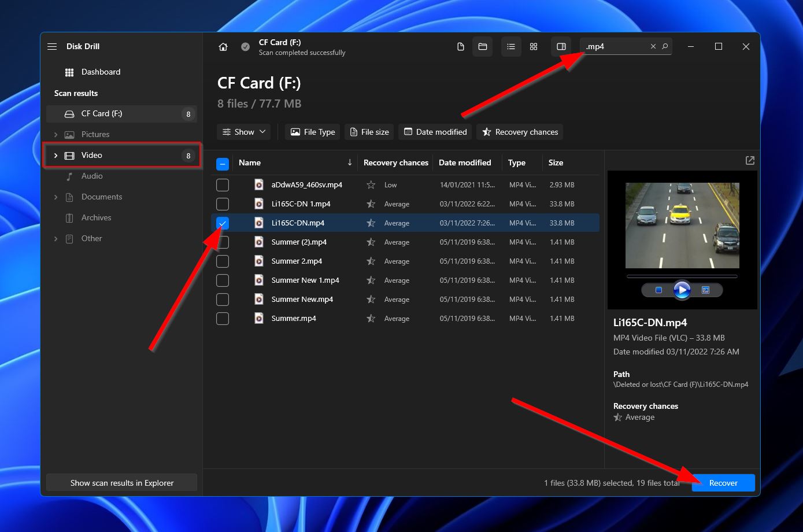
Task: Go to home via the house icon
Action: click(223, 47)
